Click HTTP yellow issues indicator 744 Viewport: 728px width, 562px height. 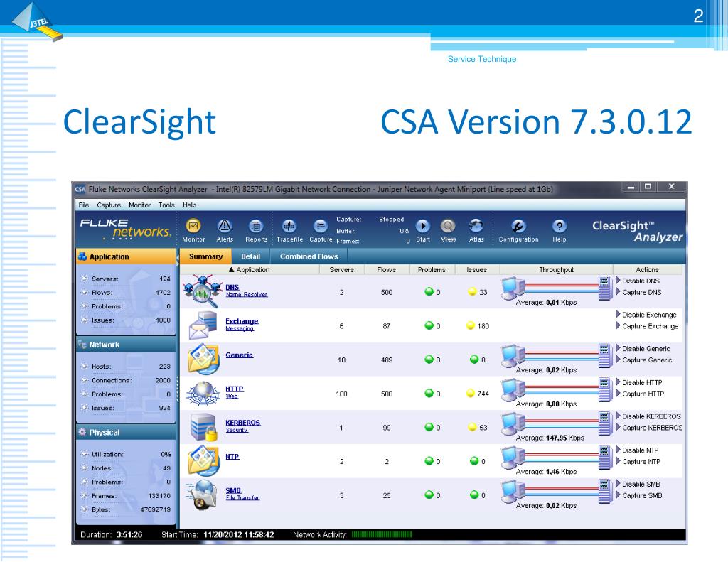pyautogui.click(x=471, y=393)
